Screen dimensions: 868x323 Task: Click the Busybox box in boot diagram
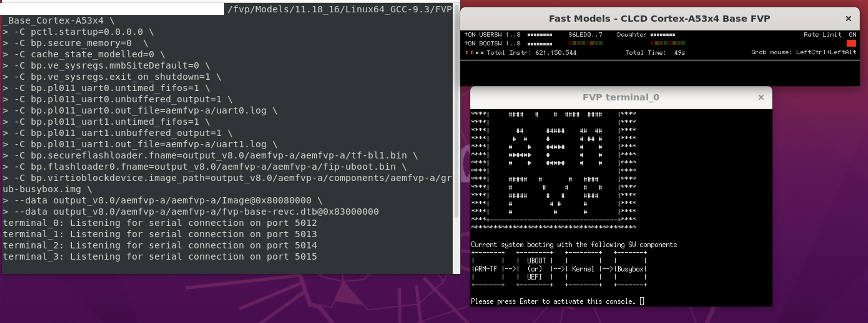(x=630, y=269)
